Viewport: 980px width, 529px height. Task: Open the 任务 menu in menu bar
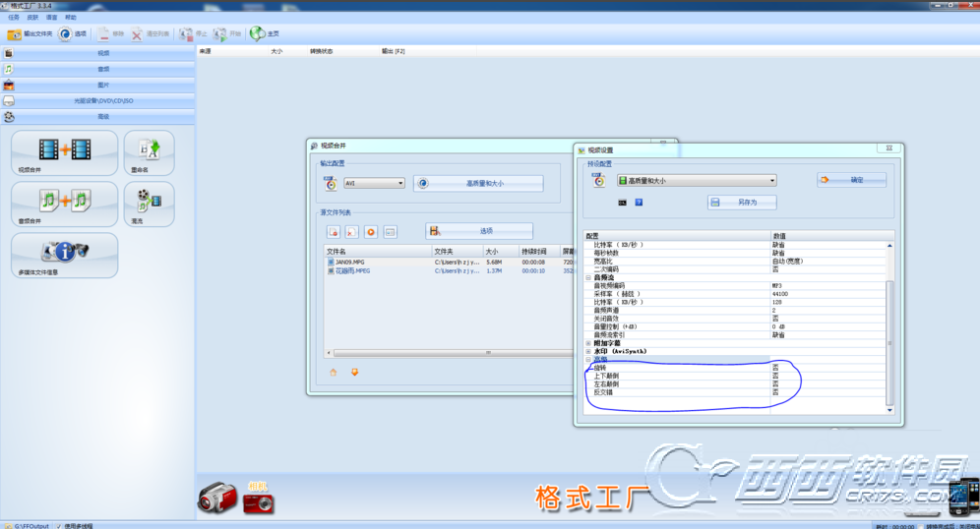click(x=13, y=18)
